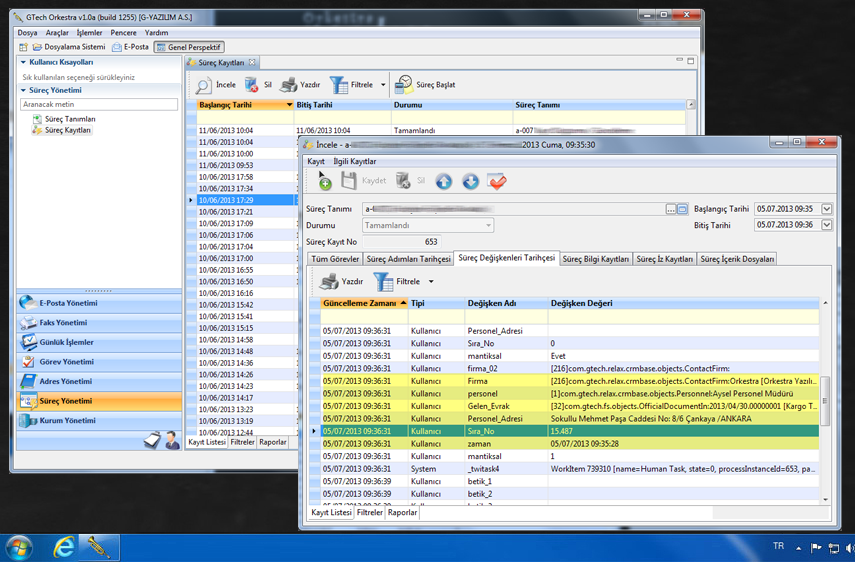Screen dimensions: 855x562
Task: Toggle the Genel Perspektif perspective button
Action: pyautogui.click(x=189, y=47)
